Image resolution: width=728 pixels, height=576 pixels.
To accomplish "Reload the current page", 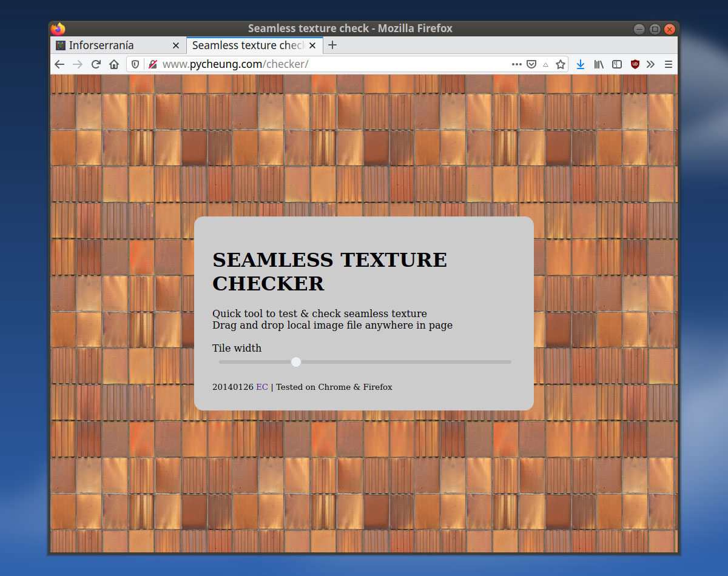I will tap(96, 64).
